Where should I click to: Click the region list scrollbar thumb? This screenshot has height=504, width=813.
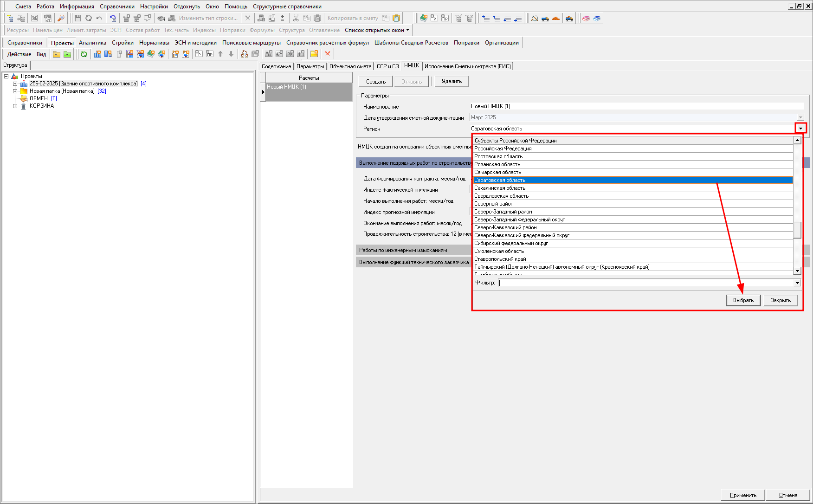pos(797,230)
